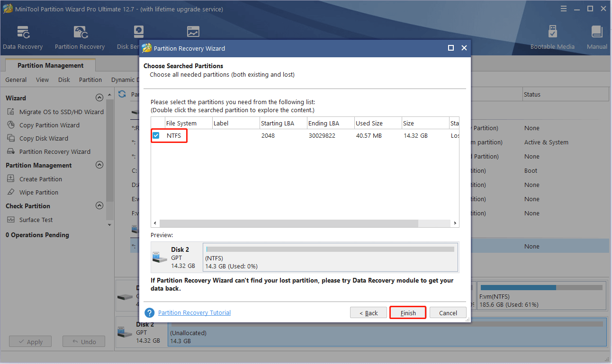Click the Back button
Viewport: 612px width, 364px height.
(x=368, y=313)
